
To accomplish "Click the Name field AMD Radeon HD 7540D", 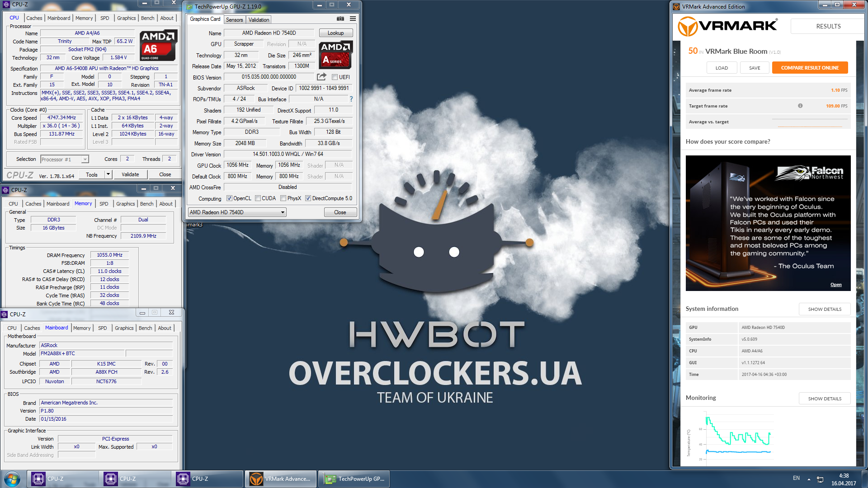I will (x=269, y=33).
